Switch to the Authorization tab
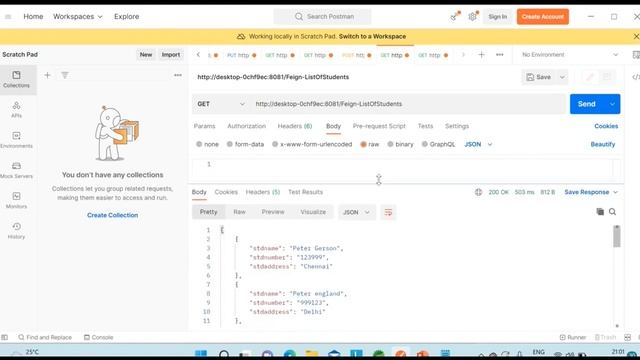The height and width of the screenshot is (360, 640). coord(247,126)
